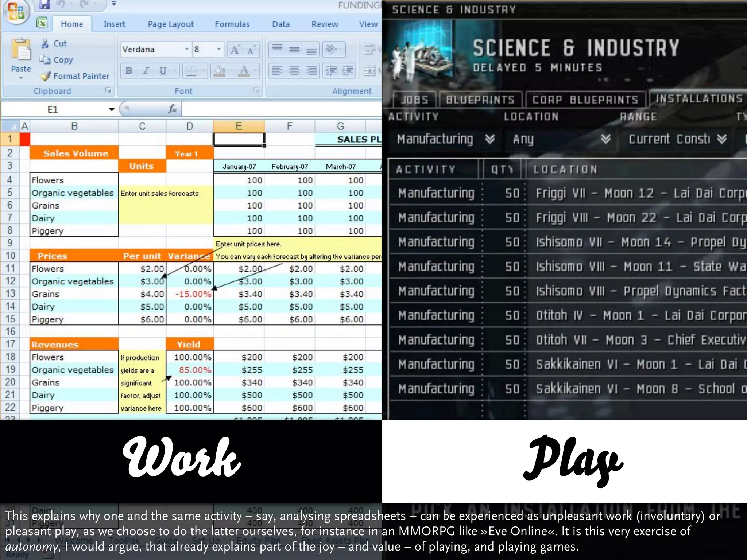This screenshot has height=560, width=747.
Task: Click the Copy icon in Clipboard group
Action: pos(45,59)
